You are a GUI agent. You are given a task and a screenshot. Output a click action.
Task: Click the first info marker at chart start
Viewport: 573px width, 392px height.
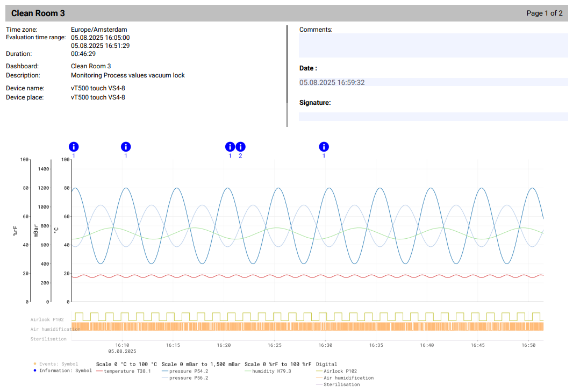point(74,147)
